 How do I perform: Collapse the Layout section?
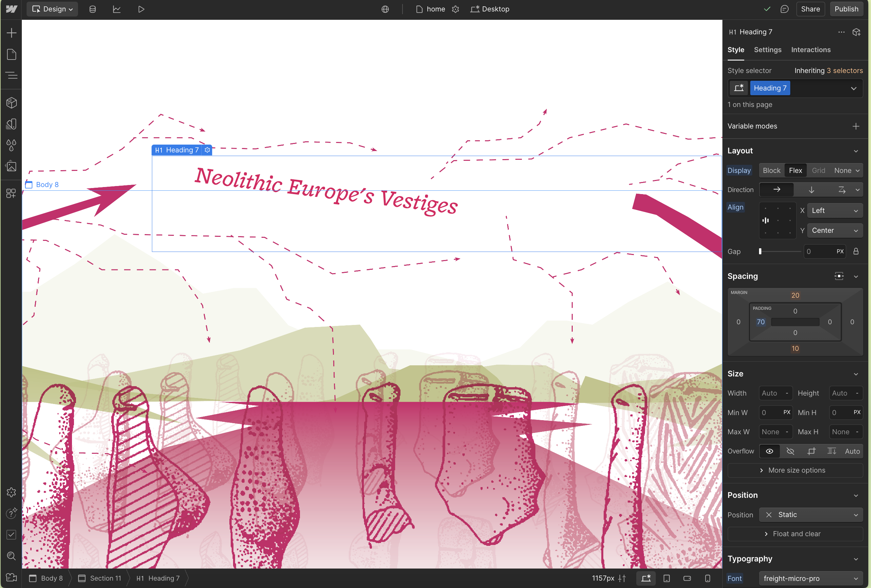pos(856,151)
